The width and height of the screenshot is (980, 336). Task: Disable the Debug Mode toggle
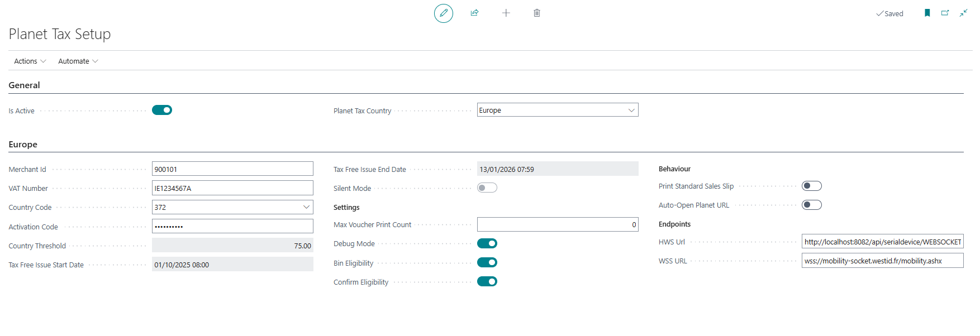487,243
